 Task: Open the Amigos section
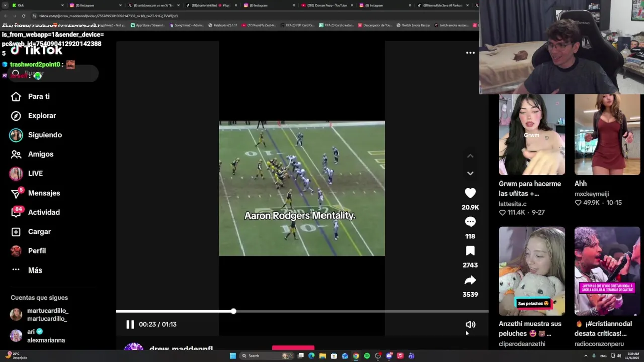[32, 154]
